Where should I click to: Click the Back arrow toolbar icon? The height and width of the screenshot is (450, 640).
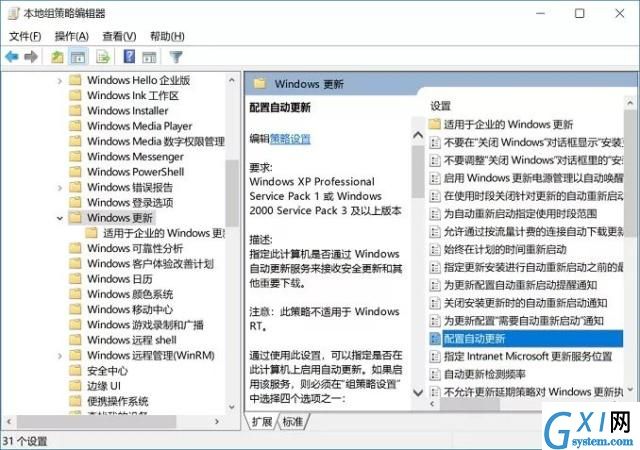[x=12, y=57]
